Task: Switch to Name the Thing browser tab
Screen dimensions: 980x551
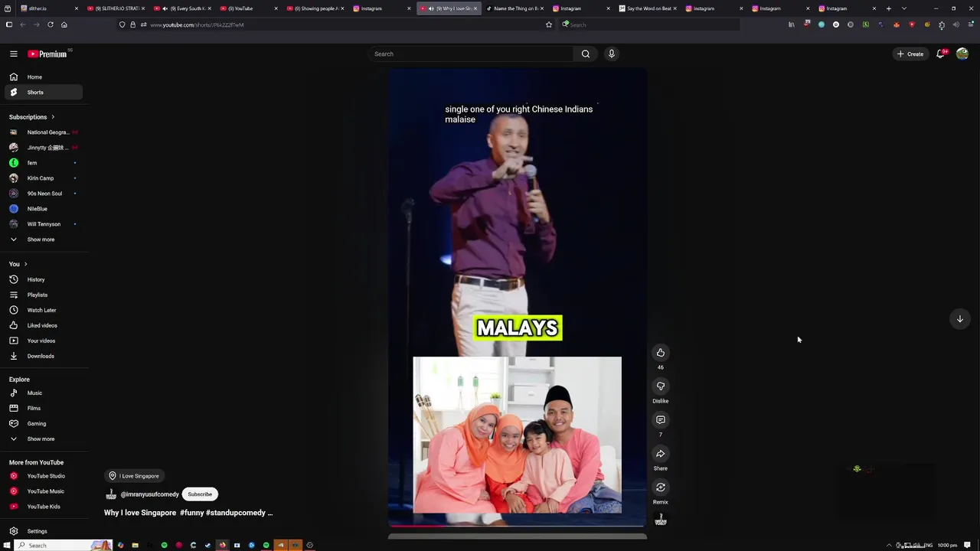Action: 514,8
